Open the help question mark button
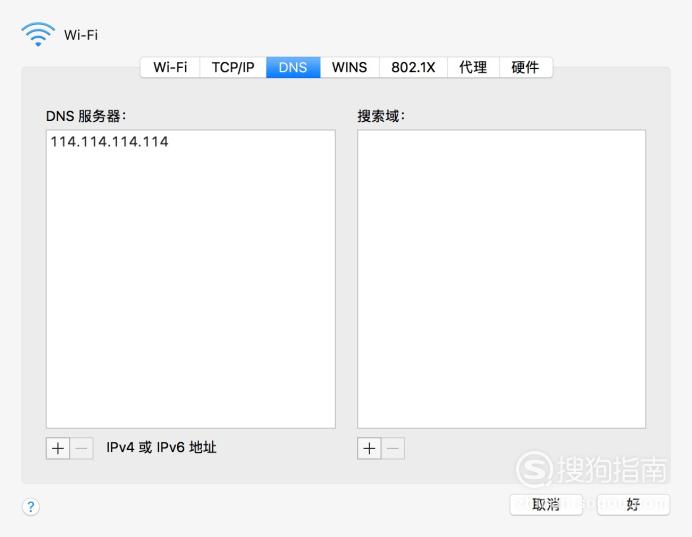Image resolution: width=692 pixels, height=537 pixels. pos(31,507)
